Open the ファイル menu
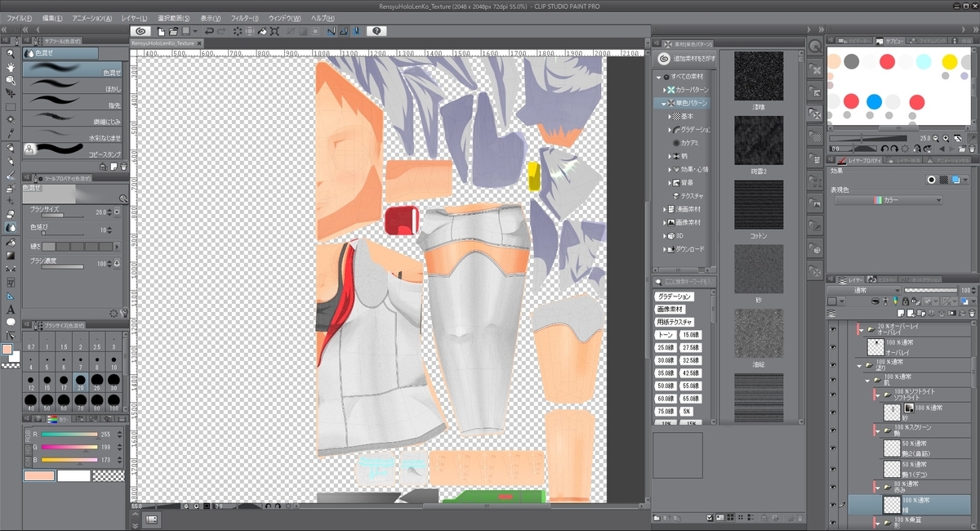The height and width of the screenshot is (531, 980). [20, 18]
